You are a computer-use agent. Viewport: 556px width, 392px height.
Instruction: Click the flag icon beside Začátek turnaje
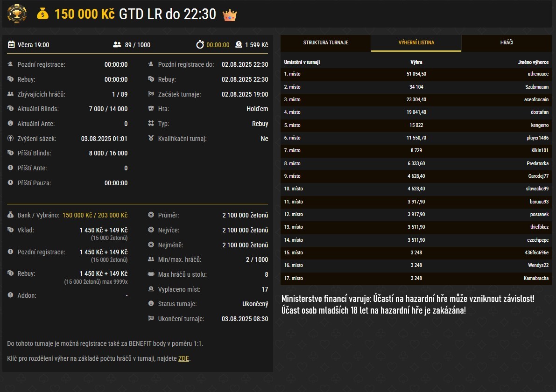[151, 94]
